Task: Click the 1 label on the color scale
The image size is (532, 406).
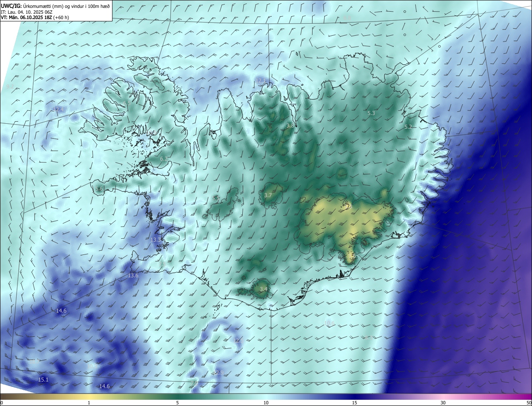Action: (89, 403)
